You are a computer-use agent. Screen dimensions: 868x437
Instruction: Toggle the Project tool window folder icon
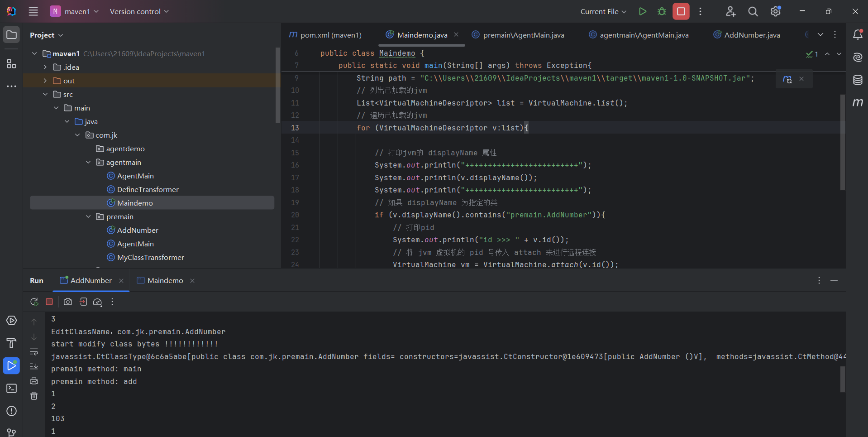click(x=11, y=35)
